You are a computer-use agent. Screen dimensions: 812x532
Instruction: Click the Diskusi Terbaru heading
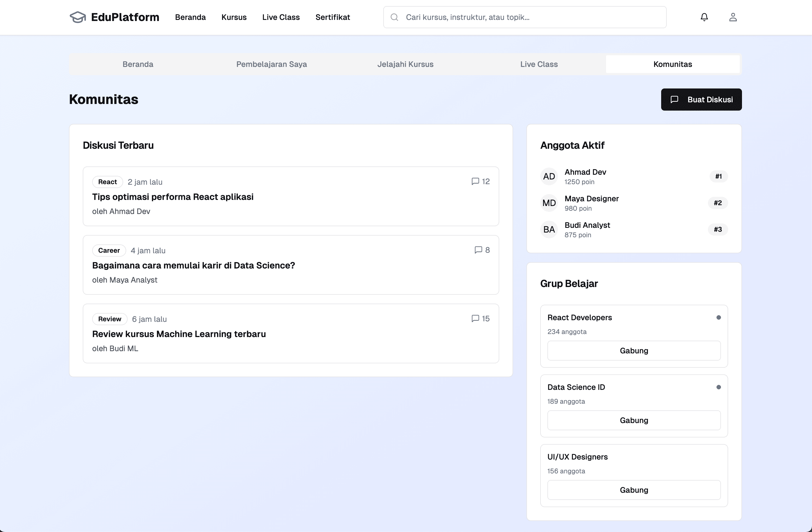click(118, 145)
